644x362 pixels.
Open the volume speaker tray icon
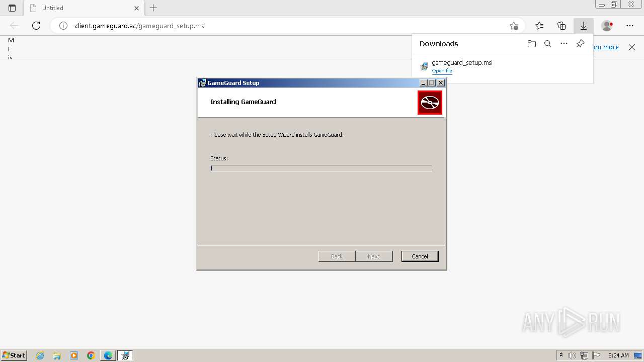[572, 355]
